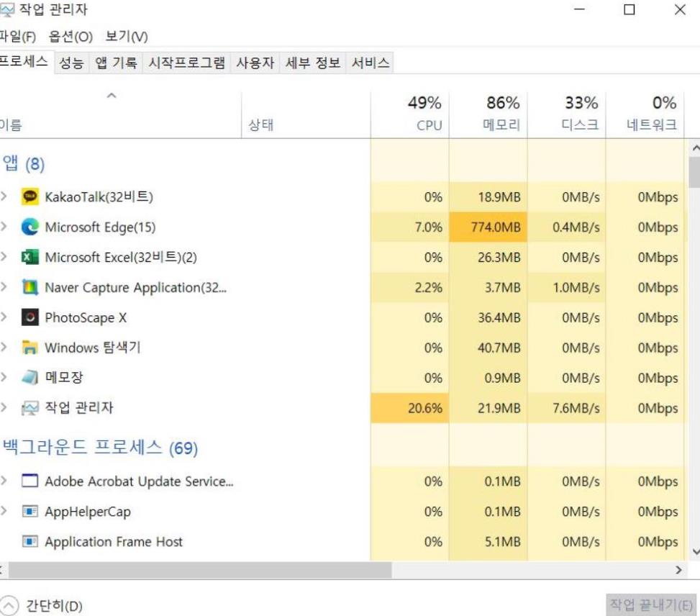Click the horizontal scrollbar right arrow

pyautogui.click(x=678, y=570)
